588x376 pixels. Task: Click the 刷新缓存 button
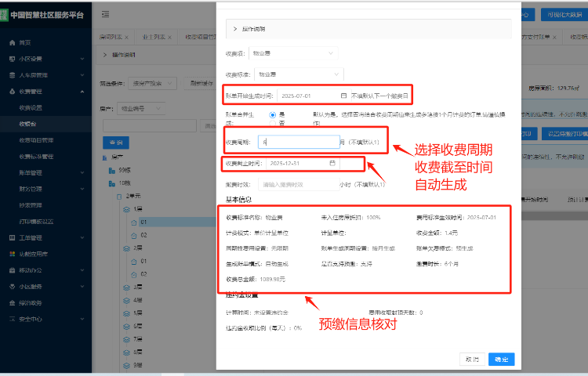point(201,83)
